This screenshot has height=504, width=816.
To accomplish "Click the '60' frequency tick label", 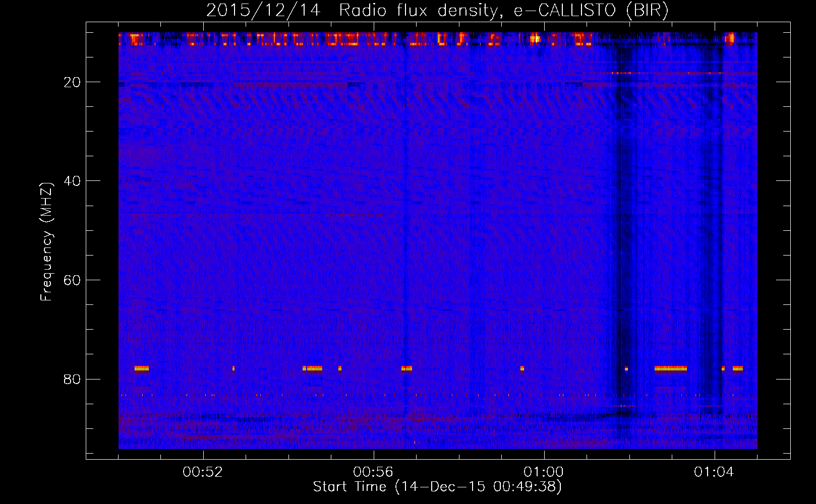I will (x=73, y=280).
